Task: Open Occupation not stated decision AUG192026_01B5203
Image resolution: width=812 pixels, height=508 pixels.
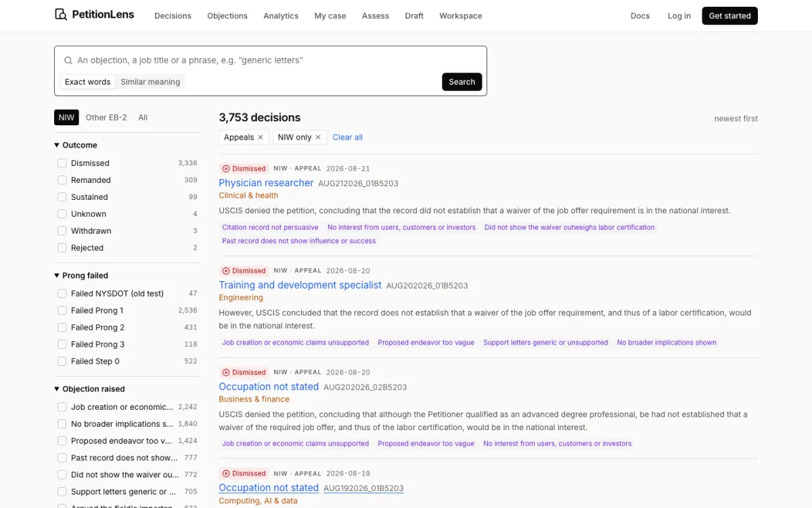Action: [x=269, y=488]
